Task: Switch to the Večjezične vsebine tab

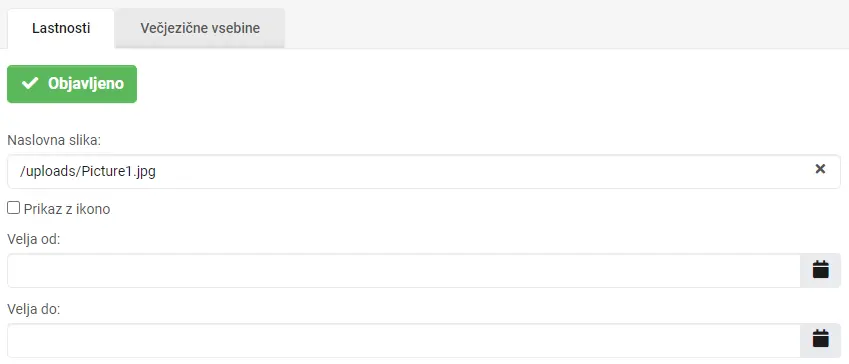Action: click(x=200, y=28)
